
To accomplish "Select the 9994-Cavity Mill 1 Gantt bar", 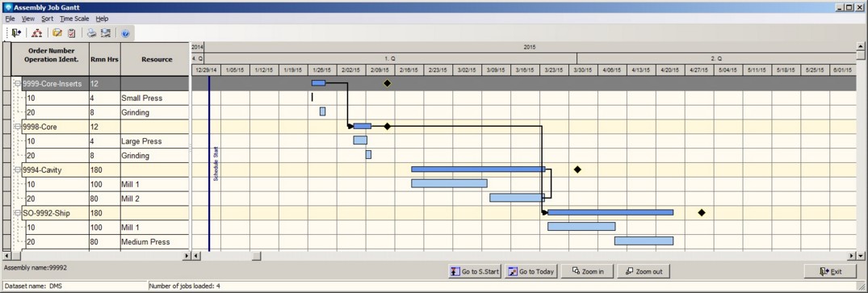I will pyautogui.click(x=449, y=183).
